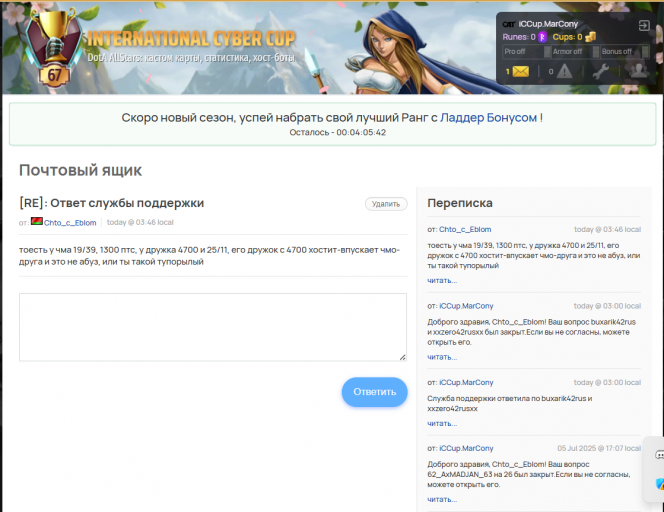Image resolution: width=664 pixels, height=512 pixels.
Task: Open the friends silhouette icon
Action: pos(638,71)
